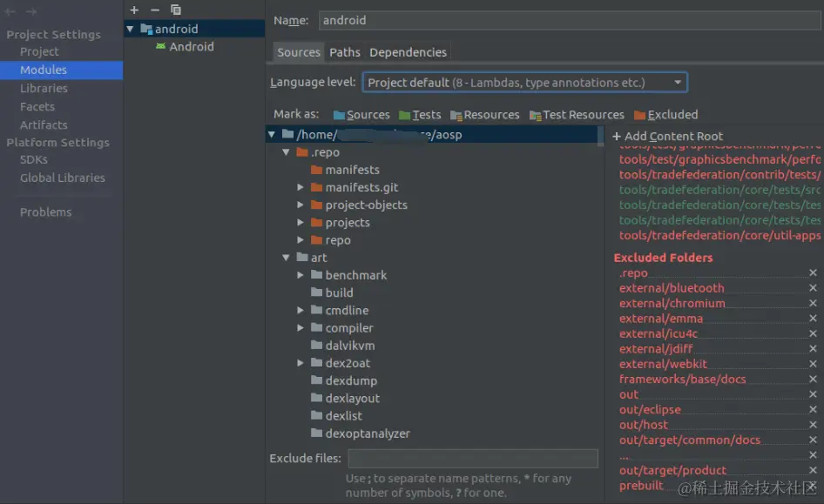This screenshot has height=504, width=824.
Task: Mark folder as Resources
Action: 484,115
